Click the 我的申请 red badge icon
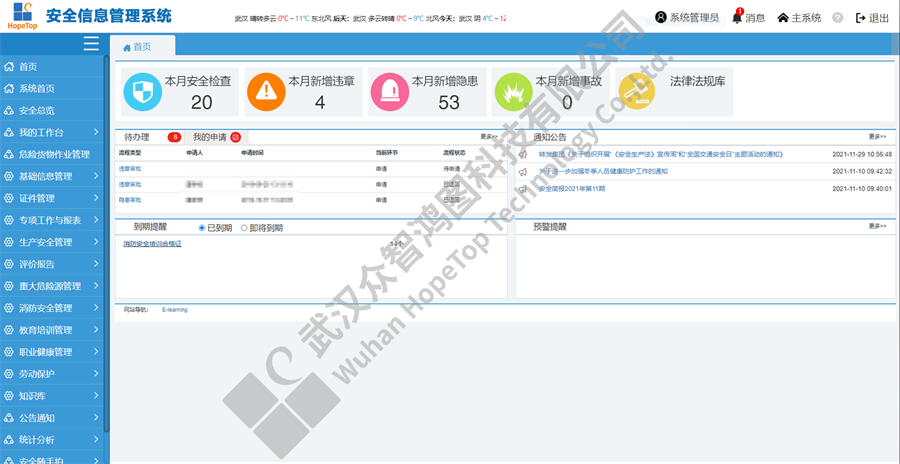900x464 pixels. (x=235, y=137)
